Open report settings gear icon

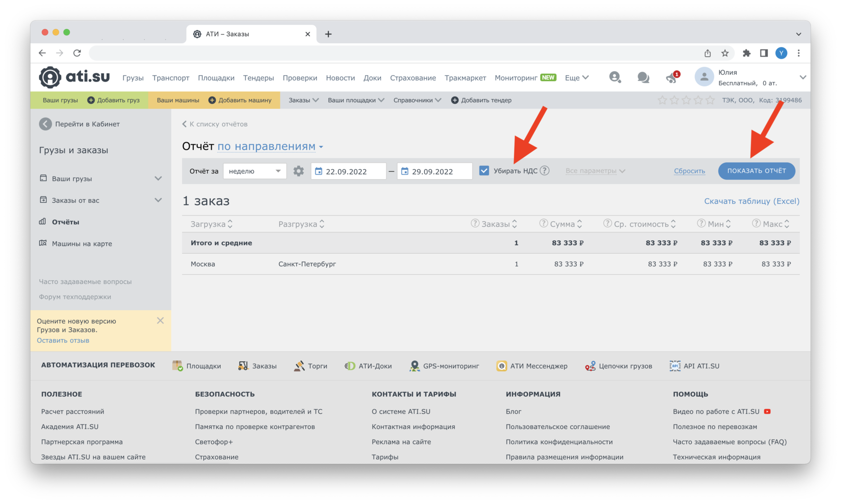(298, 171)
